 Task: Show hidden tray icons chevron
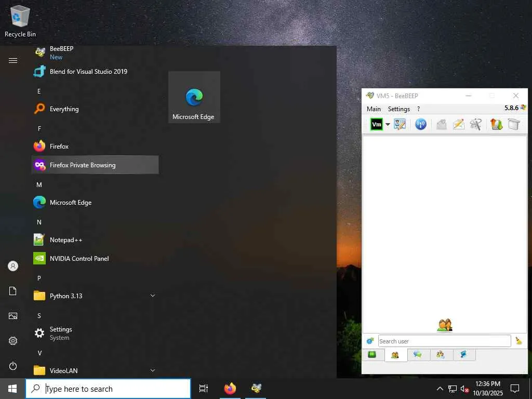[440, 389]
